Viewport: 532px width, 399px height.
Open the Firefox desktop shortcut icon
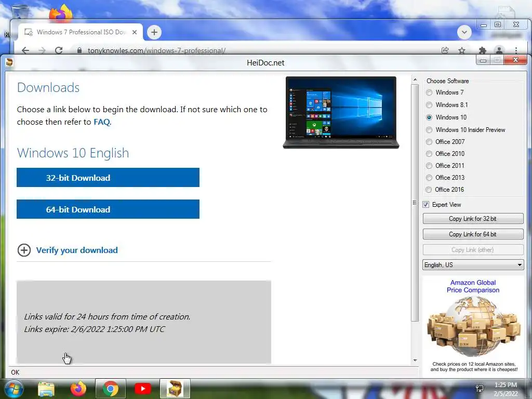tap(61, 13)
